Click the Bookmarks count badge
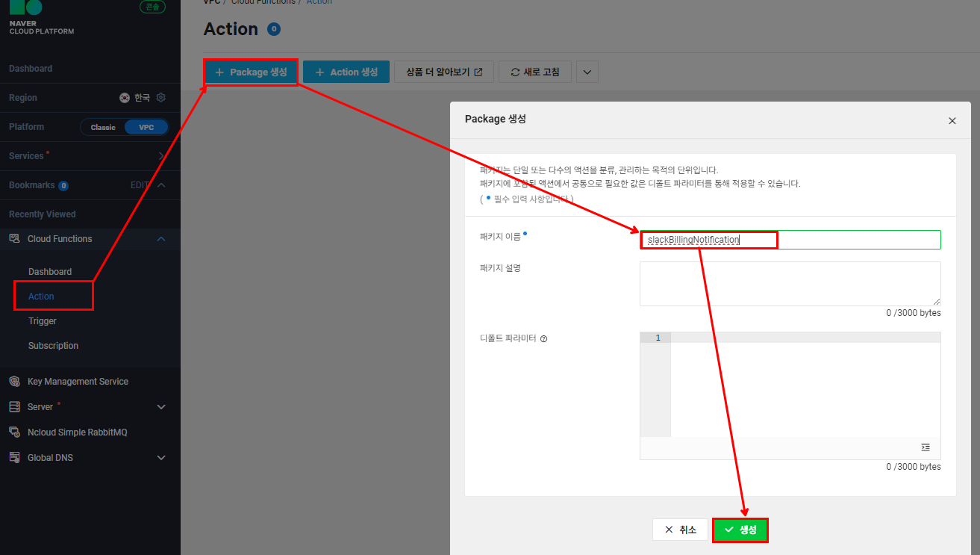Viewport: 980px width, 555px height. 63,185
